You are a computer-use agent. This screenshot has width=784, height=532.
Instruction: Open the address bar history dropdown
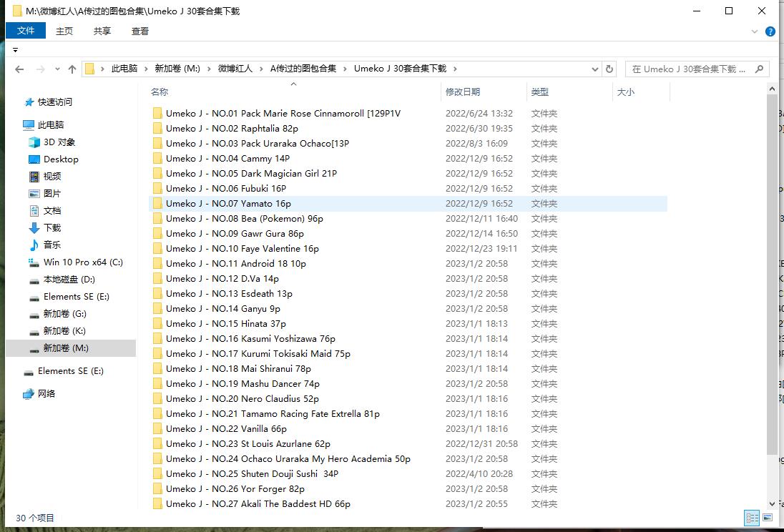(x=595, y=69)
